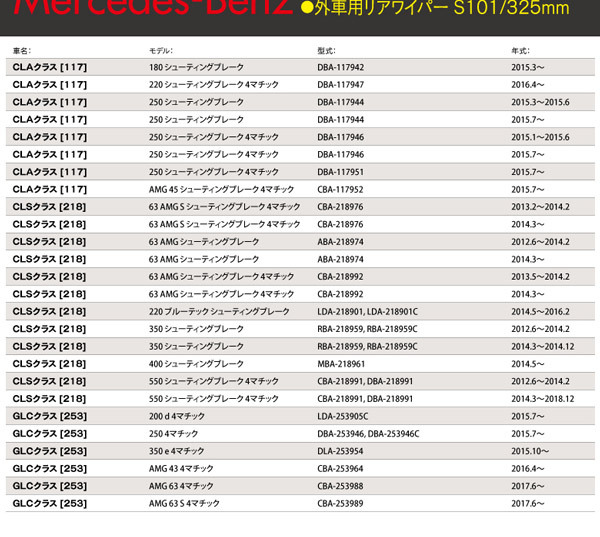Click type code DBA-253946, DBA-253946C
Viewport: 600px width, 537px height.
click(368, 434)
